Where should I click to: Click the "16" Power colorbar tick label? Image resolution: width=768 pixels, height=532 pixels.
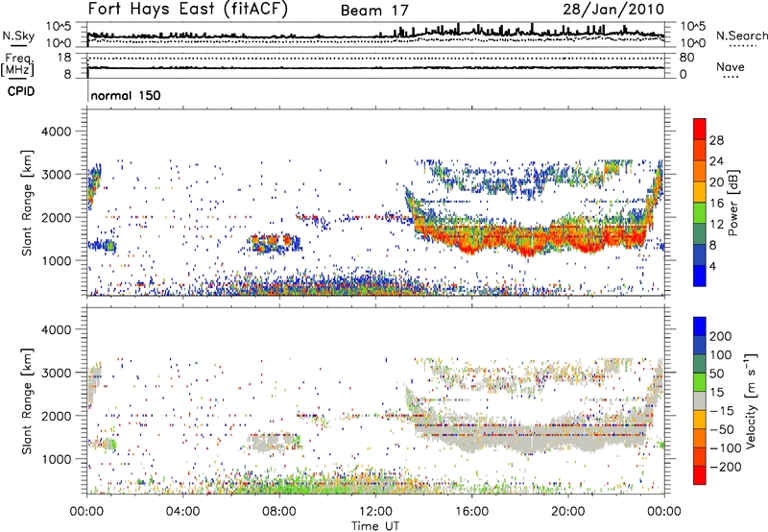[716, 204]
